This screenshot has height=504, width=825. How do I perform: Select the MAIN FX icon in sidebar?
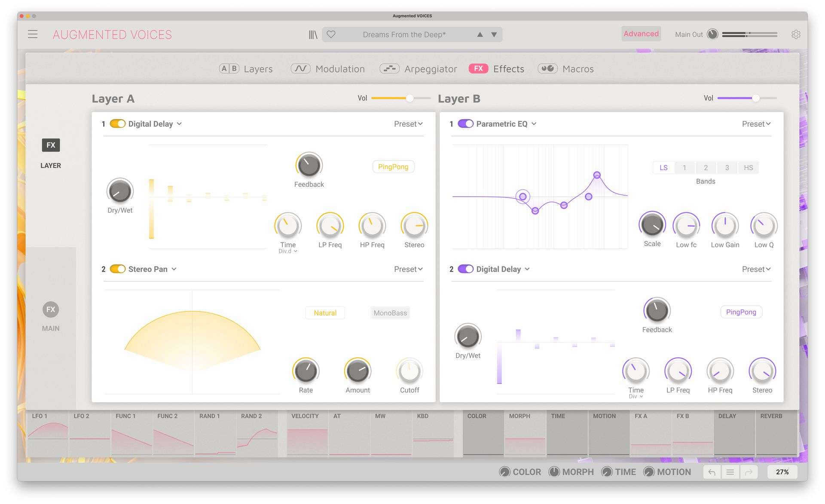pyautogui.click(x=51, y=310)
